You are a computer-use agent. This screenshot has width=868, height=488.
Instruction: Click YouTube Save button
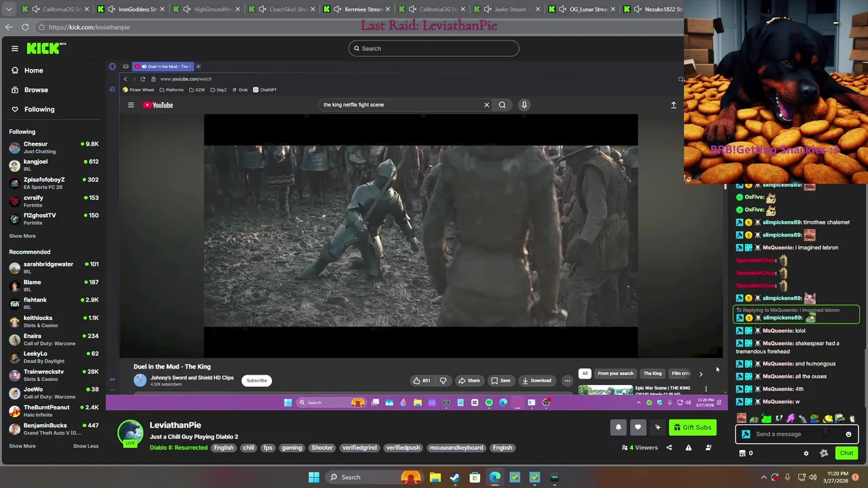[501, 380]
